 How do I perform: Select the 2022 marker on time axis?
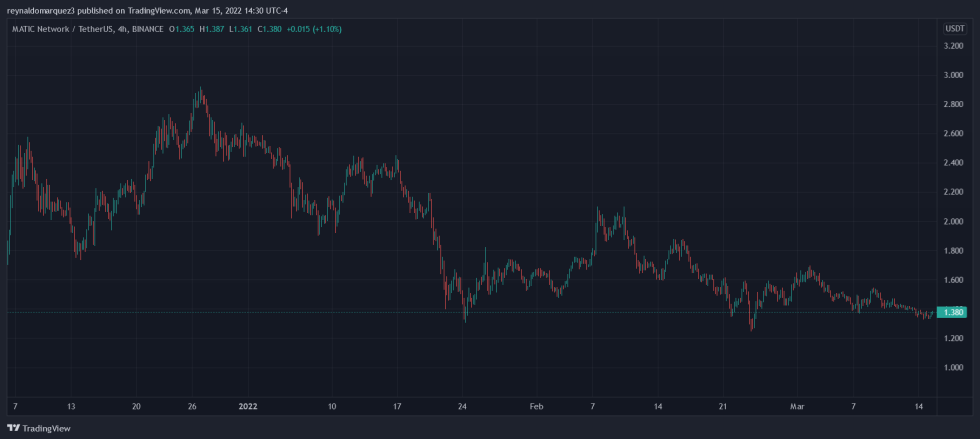click(x=248, y=407)
